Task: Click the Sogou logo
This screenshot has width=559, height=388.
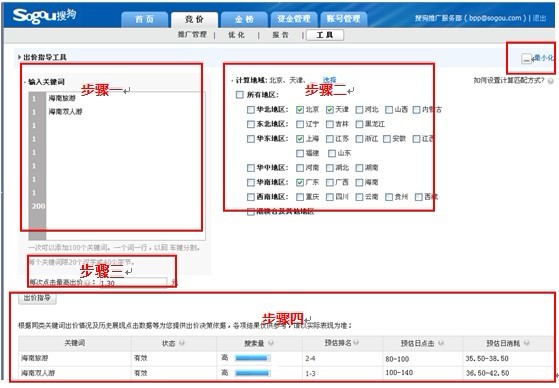Action: [44, 15]
